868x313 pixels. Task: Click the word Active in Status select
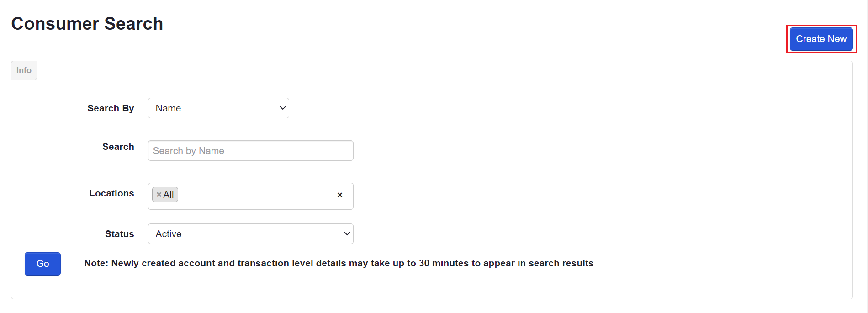click(x=169, y=234)
